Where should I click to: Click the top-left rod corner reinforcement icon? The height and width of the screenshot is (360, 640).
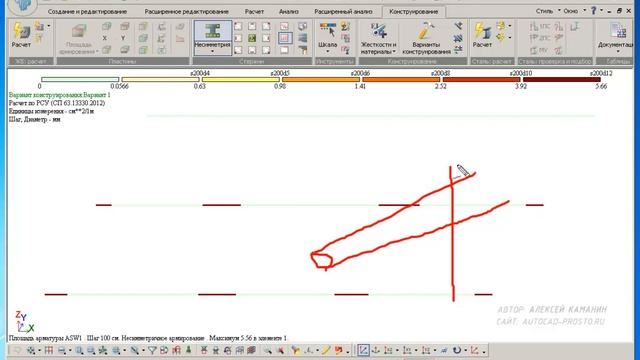pos(238,27)
